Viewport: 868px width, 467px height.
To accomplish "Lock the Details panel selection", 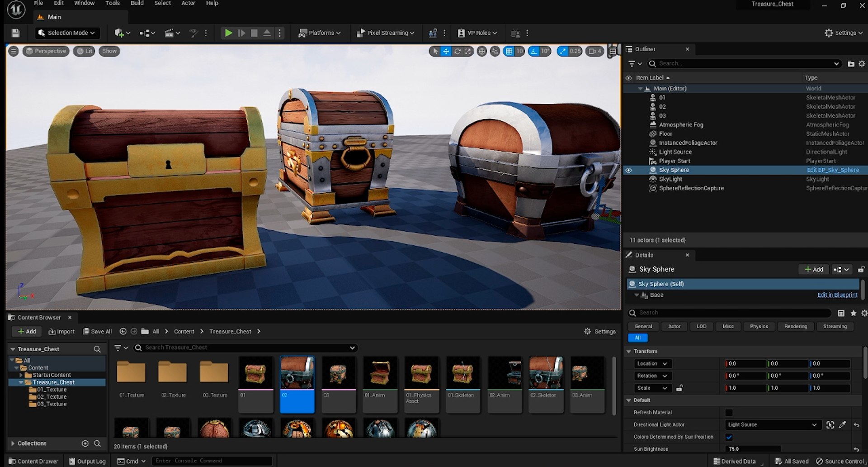I will click(861, 269).
